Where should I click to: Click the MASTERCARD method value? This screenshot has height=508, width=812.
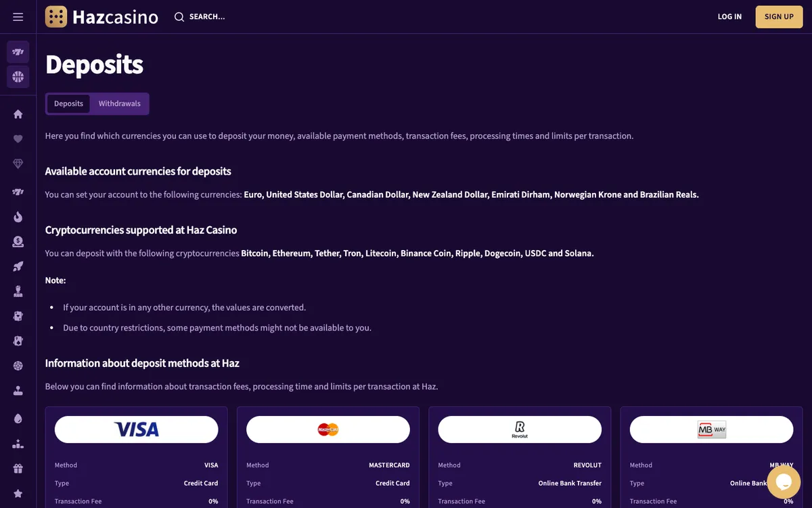[389, 465]
